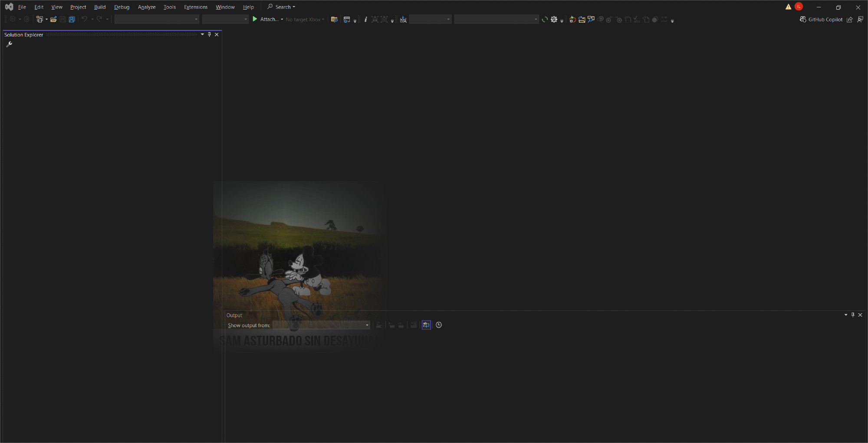Click the red user account avatar
Screen dimensions: 868x443
(x=799, y=7)
